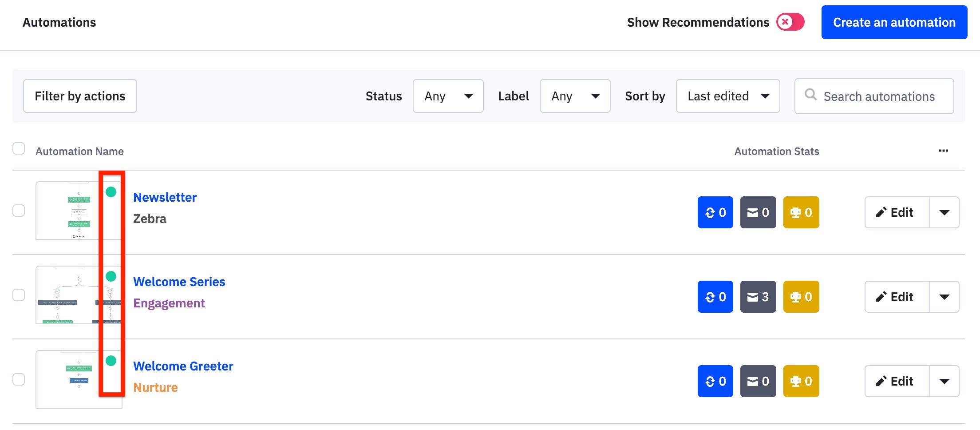The width and height of the screenshot is (980, 430).
Task: Expand the Edit dropdown arrow for Welcome Greeter
Action: point(944,381)
